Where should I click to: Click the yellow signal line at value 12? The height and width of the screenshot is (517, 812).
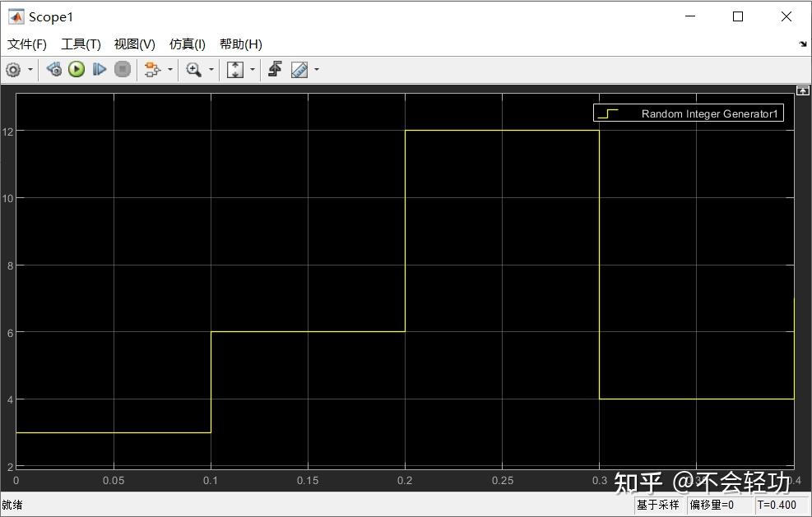click(503, 131)
